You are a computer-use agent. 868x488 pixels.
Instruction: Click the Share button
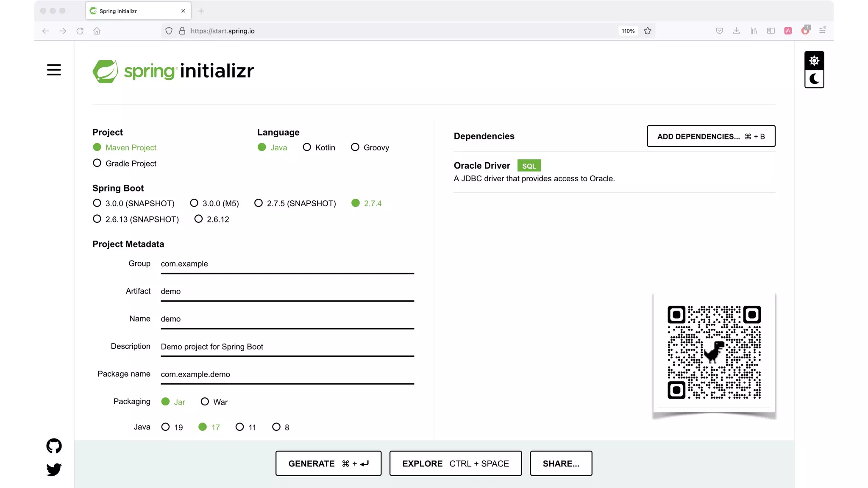click(x=561, y=463)
